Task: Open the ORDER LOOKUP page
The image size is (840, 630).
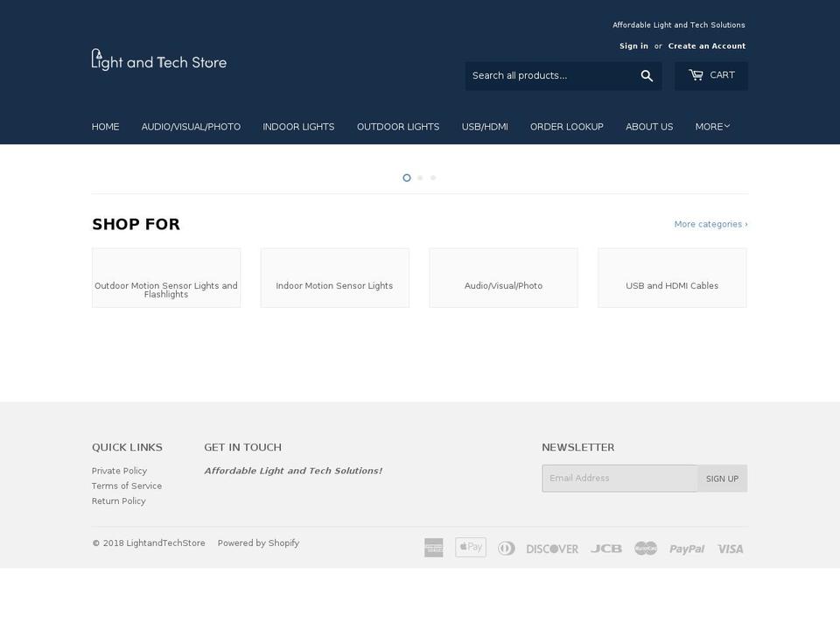Action: (567, 127)
